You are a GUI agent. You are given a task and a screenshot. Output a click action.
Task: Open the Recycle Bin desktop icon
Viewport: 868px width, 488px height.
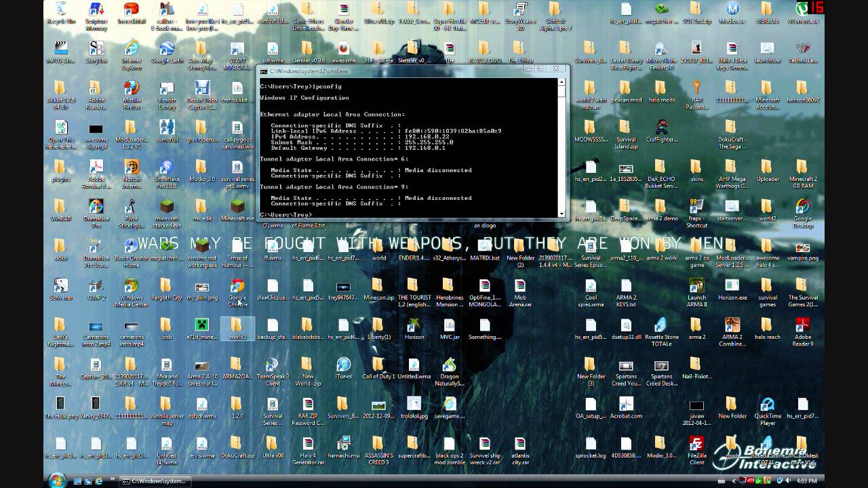(x=61, y=14)
